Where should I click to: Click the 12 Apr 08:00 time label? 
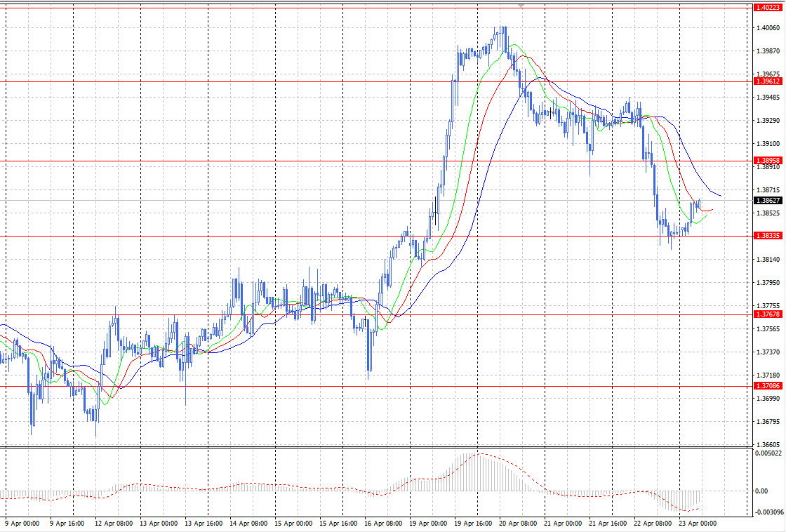coord(114,524)
